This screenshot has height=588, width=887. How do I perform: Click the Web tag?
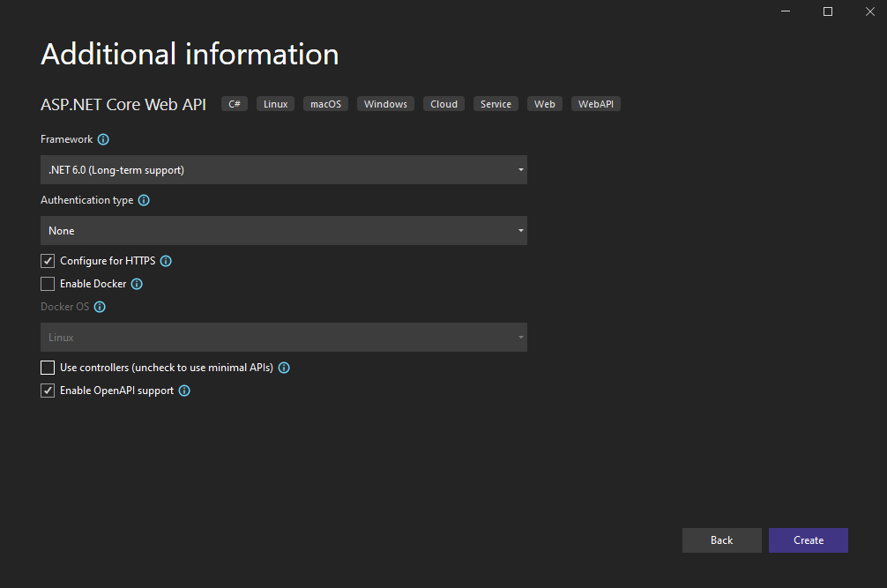pos(545,104)
